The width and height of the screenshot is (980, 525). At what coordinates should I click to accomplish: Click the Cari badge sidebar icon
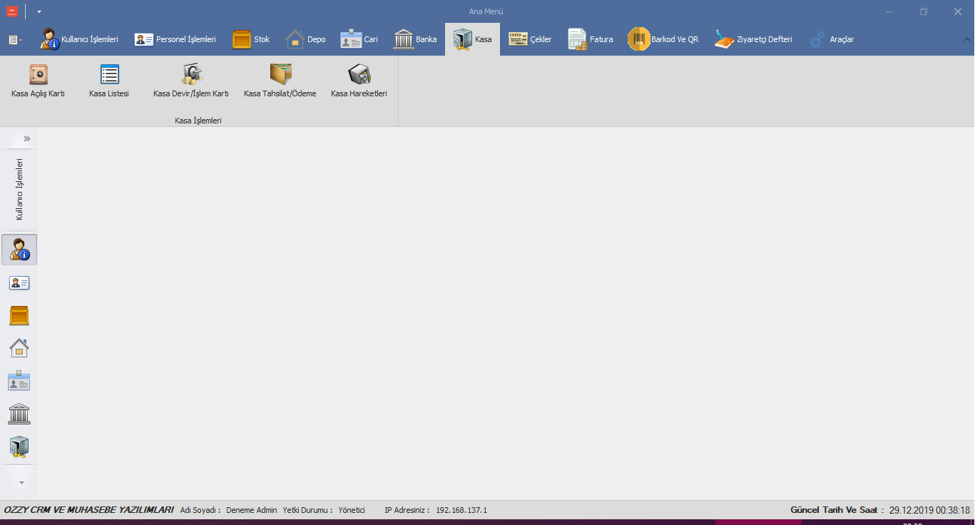coord(19,381)
